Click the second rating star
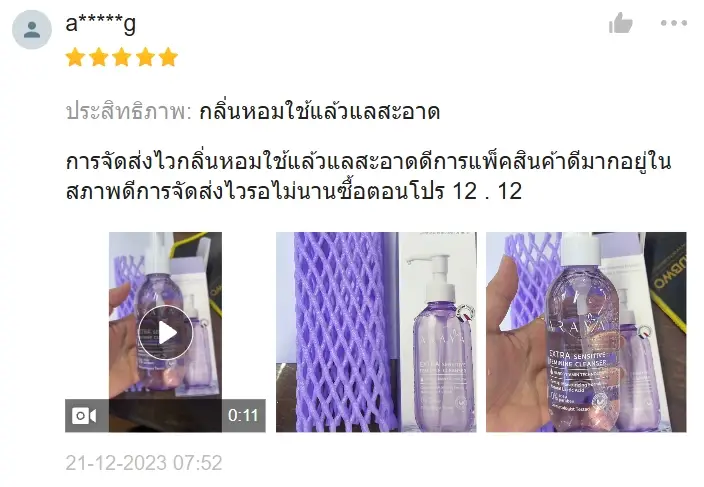Image resolution: width=704 pixels, height=487 pixels. tap(99, 57)
